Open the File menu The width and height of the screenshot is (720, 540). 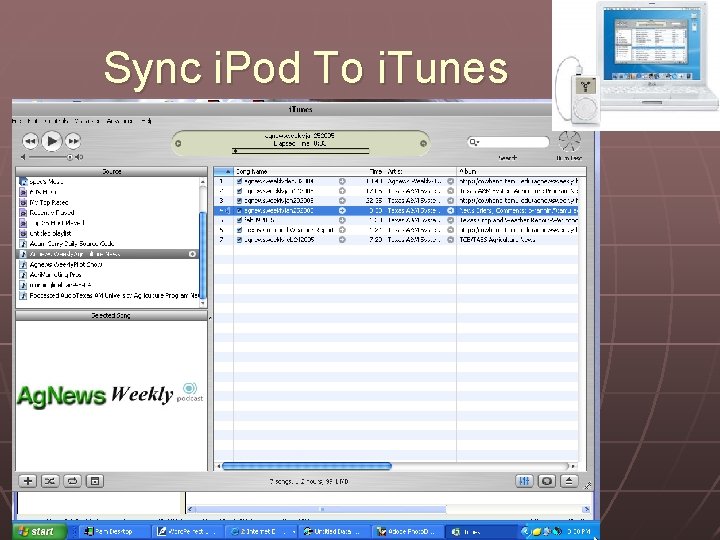click(17, 121)
